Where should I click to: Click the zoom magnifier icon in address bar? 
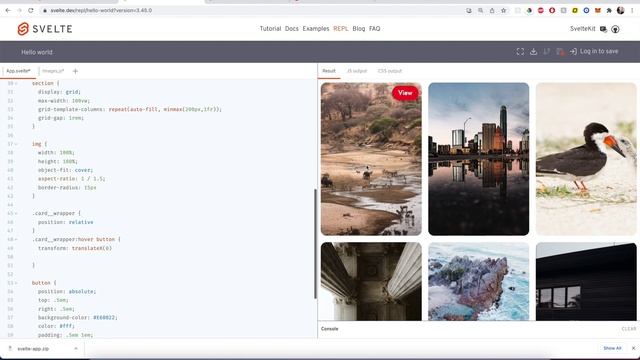(x=481, y=11)
